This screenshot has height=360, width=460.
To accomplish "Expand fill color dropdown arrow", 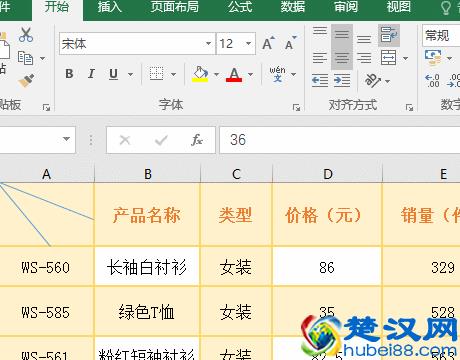I will coord(216,74).
